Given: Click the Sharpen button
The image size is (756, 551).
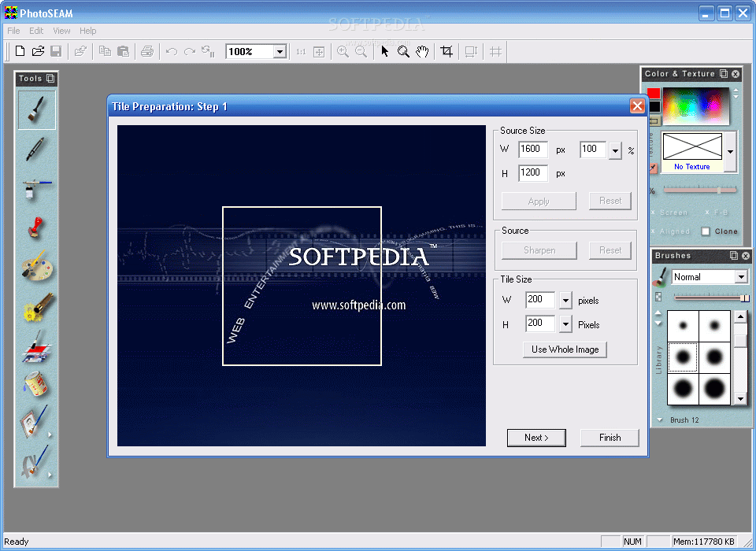Looking at the screenshot, I should click(539, 250).
